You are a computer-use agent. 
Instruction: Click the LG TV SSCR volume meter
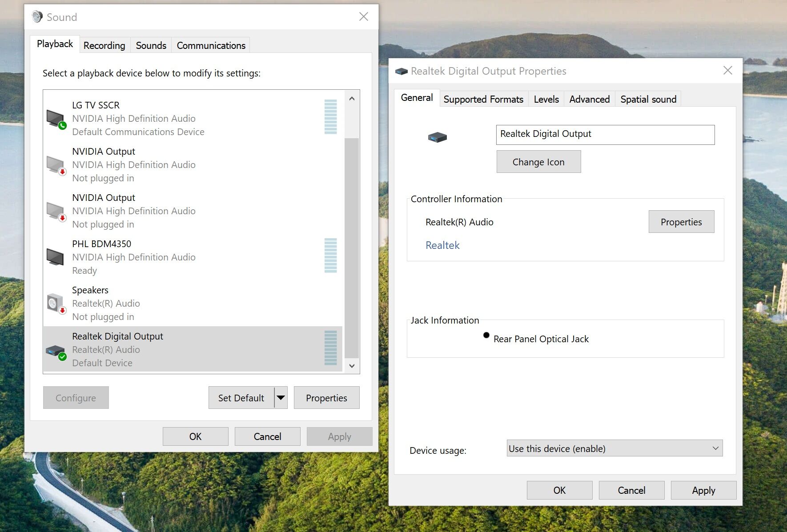(x=331, y=117)
